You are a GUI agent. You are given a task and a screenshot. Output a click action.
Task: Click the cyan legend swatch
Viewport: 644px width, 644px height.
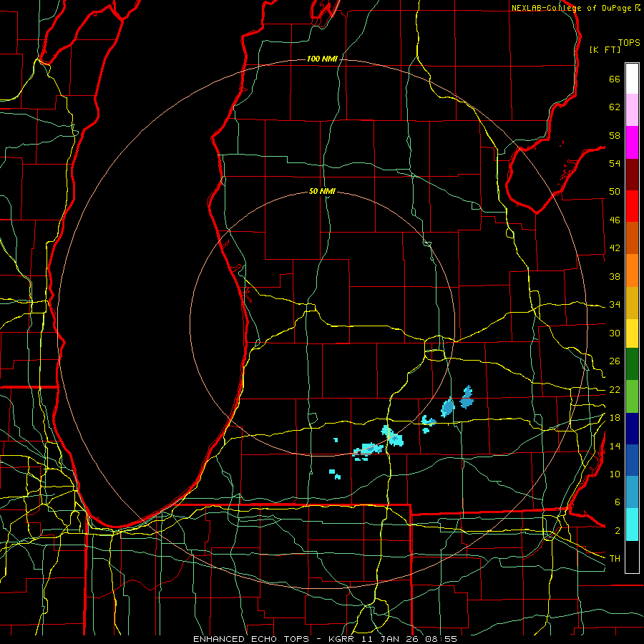(x=632, y=525)
